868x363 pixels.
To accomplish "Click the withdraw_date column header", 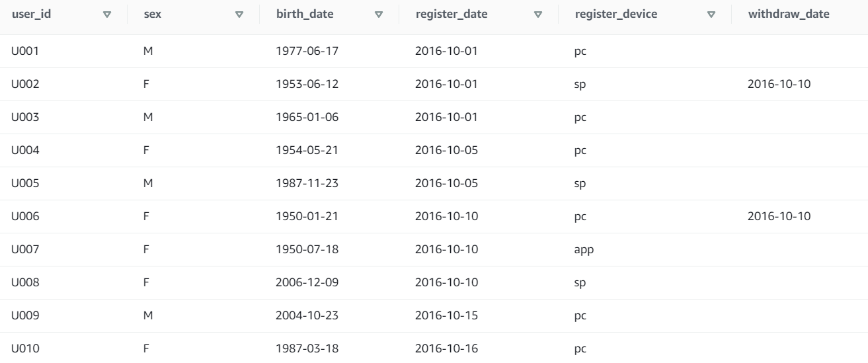I will pyautogui.click(x=788, y=15).
